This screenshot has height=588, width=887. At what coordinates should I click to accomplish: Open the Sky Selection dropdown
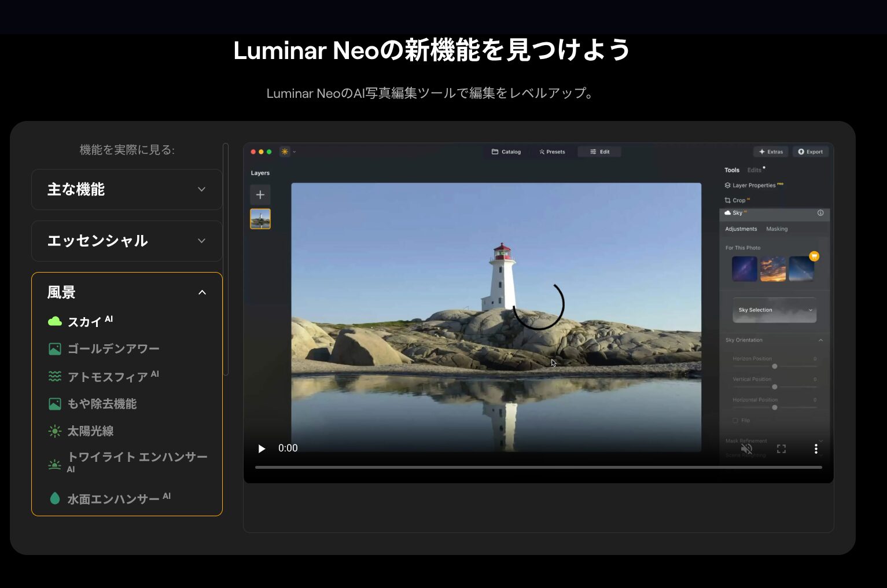coord(775,310)
